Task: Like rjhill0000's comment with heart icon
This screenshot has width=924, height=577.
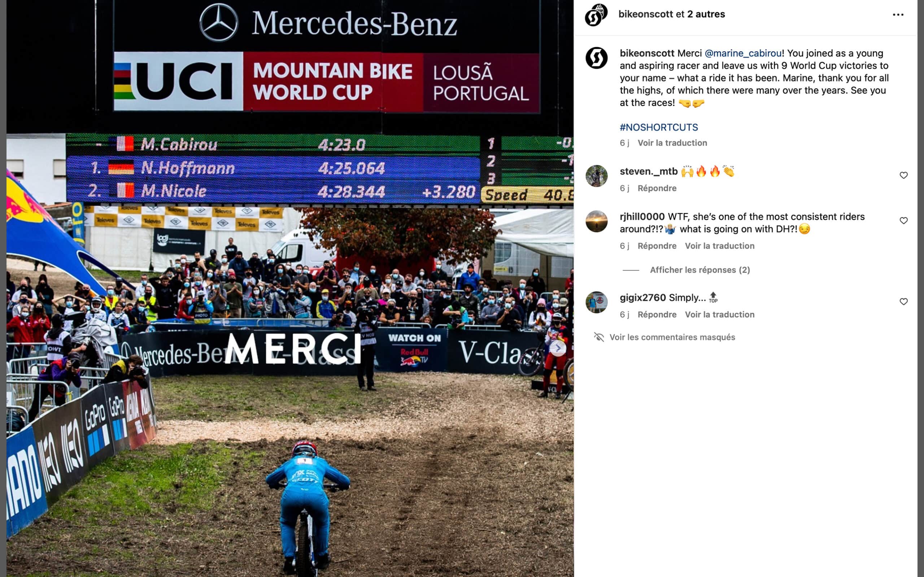Action: click(903, 221)
